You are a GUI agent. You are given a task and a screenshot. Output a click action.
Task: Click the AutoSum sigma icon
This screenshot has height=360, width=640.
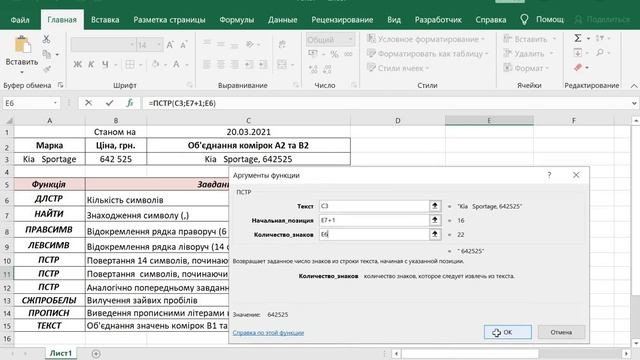(x=578, y=38)
